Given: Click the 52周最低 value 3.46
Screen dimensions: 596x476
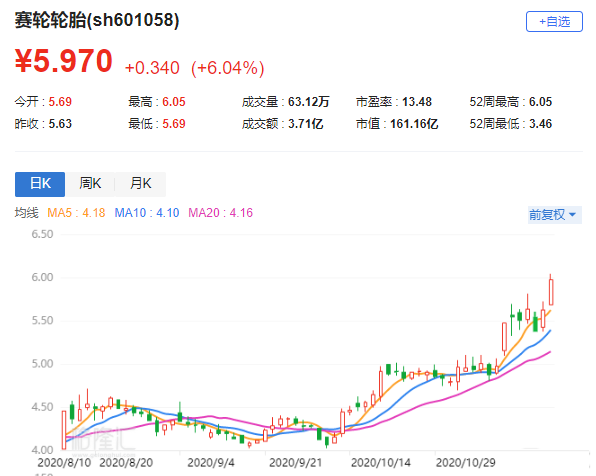Looking at the screenshot, I should tap(540, 124).
